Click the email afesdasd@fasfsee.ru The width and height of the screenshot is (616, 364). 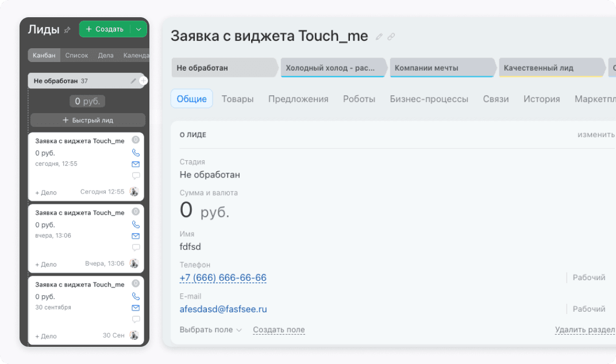223,309
